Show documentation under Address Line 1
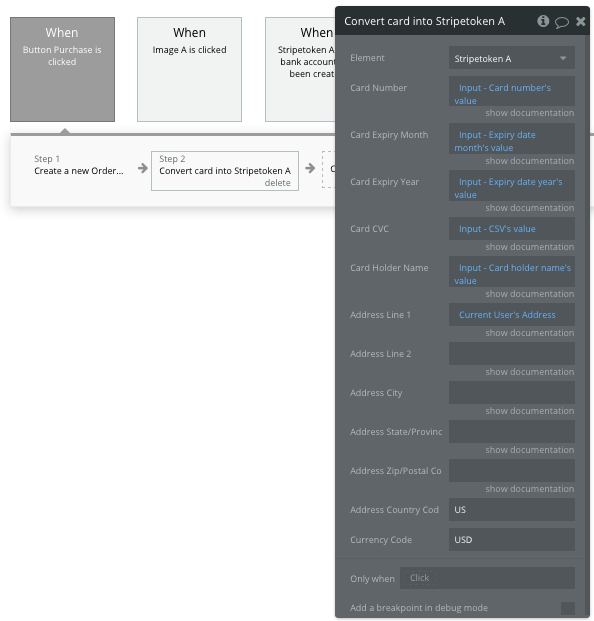This screenshot has height=621, width=594. point(529,333)
